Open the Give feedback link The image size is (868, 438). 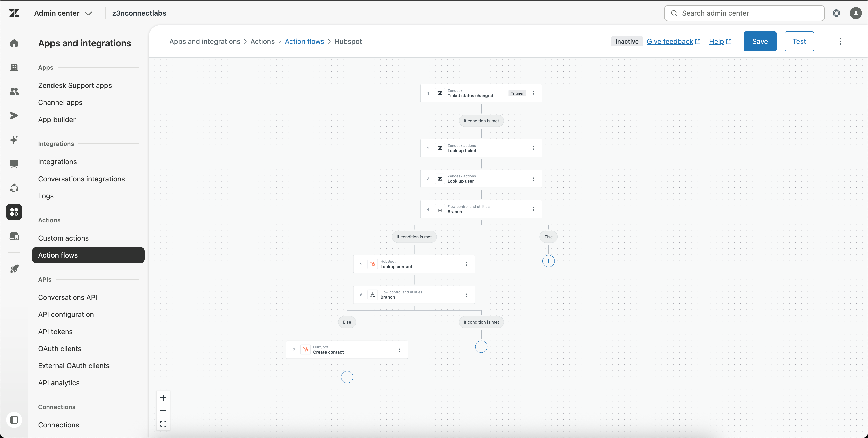pos(674,41)
